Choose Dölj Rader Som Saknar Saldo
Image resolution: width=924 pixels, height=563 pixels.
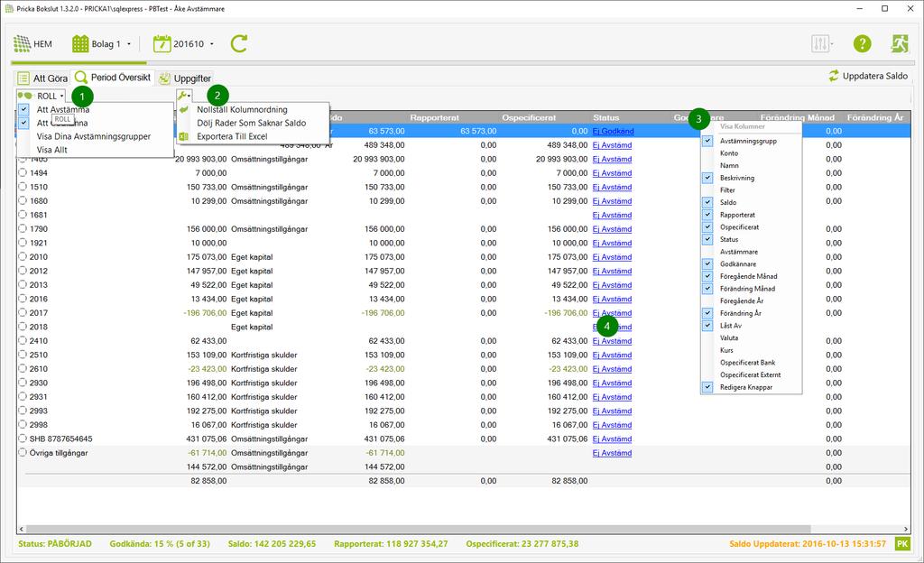coord(252,123)
